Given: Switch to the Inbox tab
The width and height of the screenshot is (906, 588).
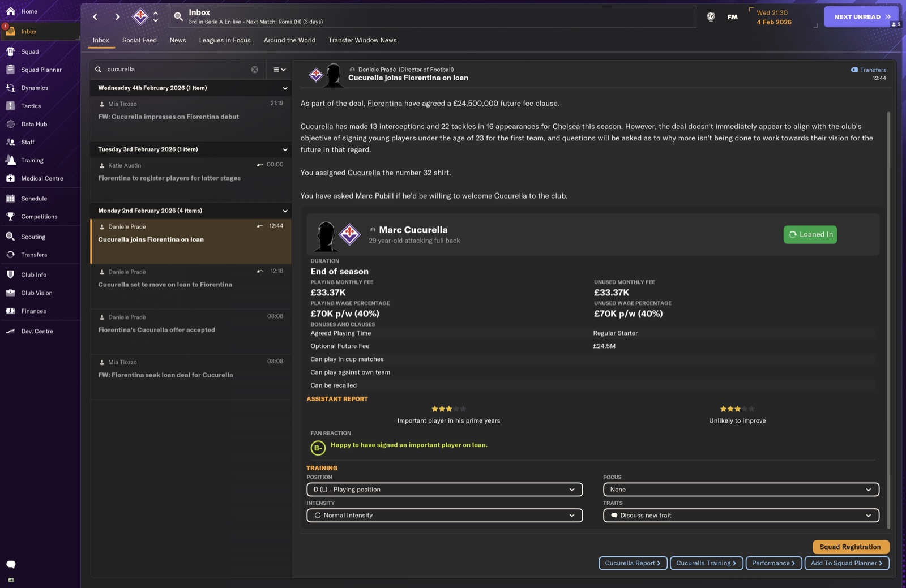Looking at the screenshot, I should pos(101,40).
